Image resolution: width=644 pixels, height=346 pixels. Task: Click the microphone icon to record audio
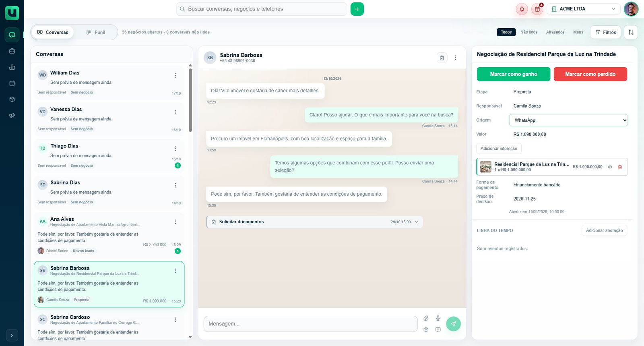[x=438, y=318]
